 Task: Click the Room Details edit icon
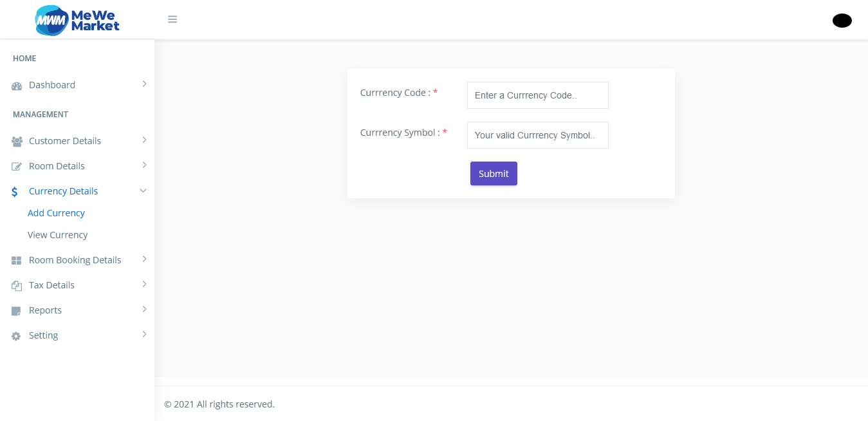(x=17, y=167)
